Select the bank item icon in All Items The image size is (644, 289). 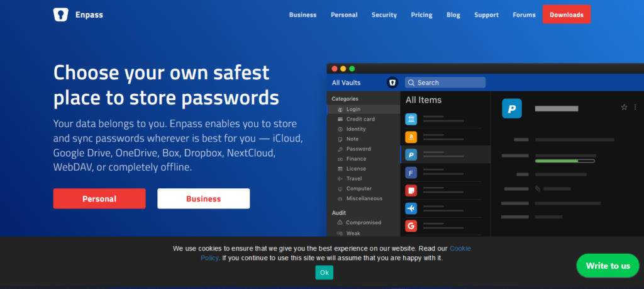coord(411,119)
